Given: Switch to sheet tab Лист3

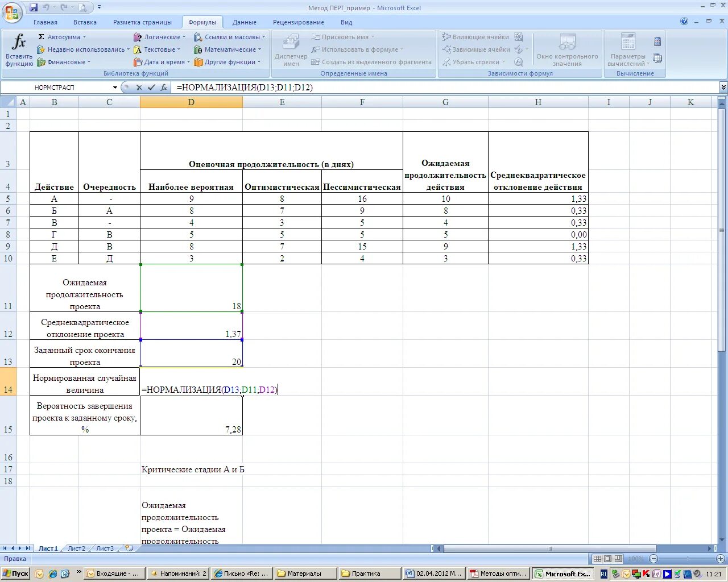Looking at the screenshot, I should [x=105, y=548].
